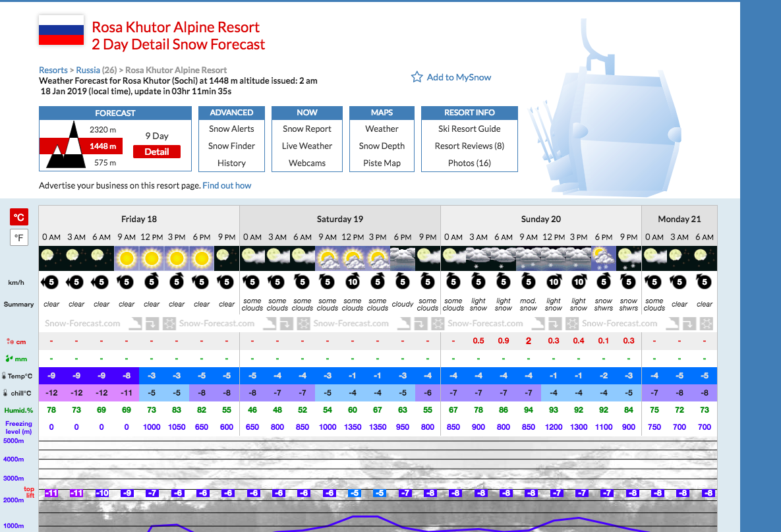Click the Rosa Khutor Alpine Resort title

tap(176, 27)
